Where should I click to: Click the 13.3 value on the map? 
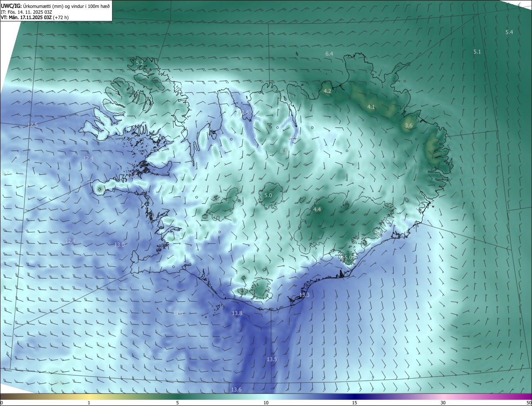point(304,295)
